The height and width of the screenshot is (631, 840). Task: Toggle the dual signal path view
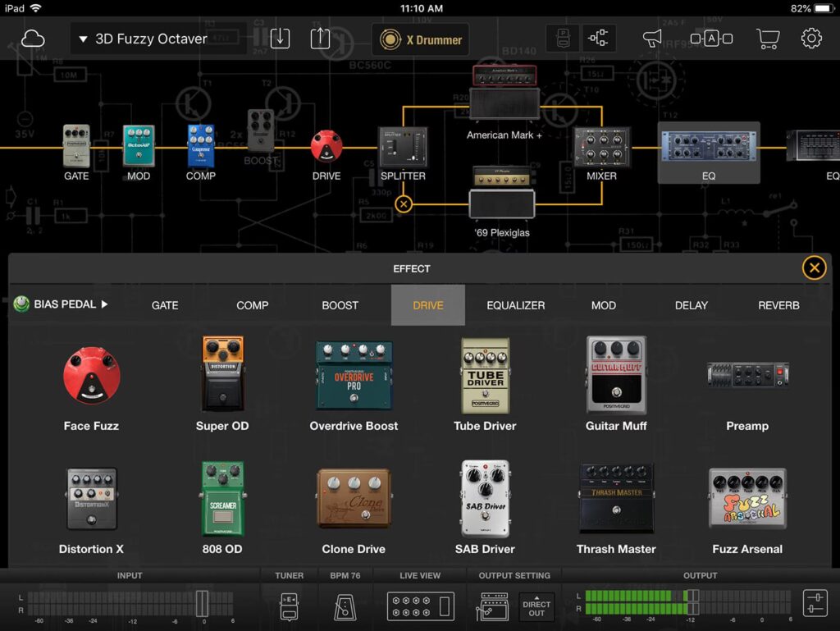(x=599, y=39)
